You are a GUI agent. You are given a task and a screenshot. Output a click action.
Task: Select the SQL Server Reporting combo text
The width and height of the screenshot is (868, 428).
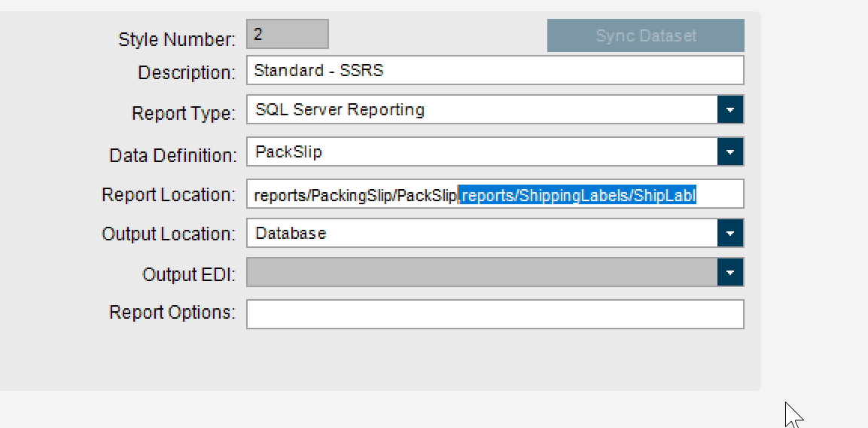click(x=340, y=110)
